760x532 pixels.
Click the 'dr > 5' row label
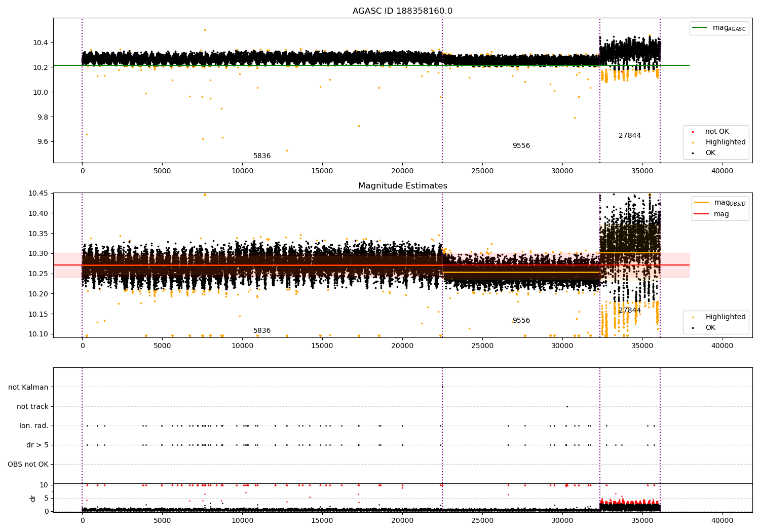tap(37, 445)
